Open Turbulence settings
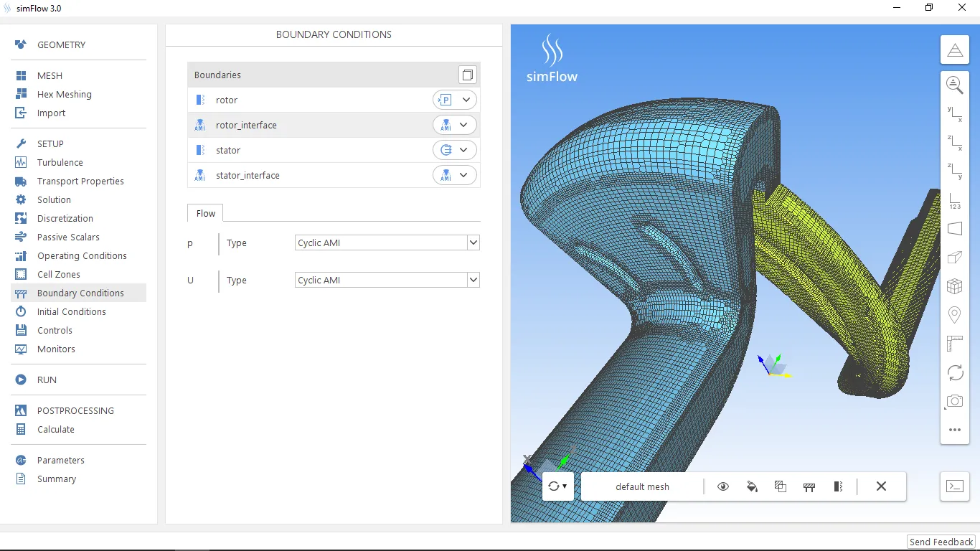The width and height of the screenshot is (980, 551). [x=60, y=162]
